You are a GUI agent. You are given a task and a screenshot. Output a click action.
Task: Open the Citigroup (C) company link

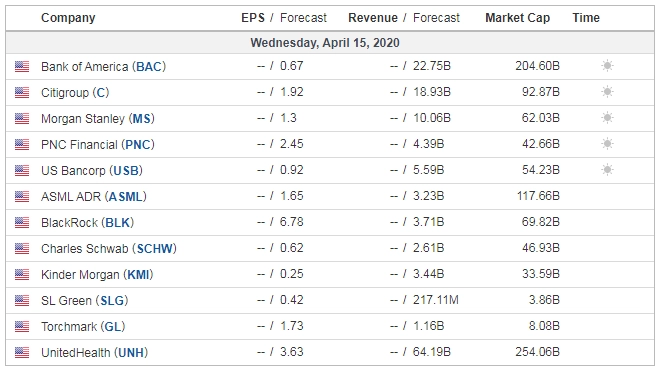click(x=75, y=92)
